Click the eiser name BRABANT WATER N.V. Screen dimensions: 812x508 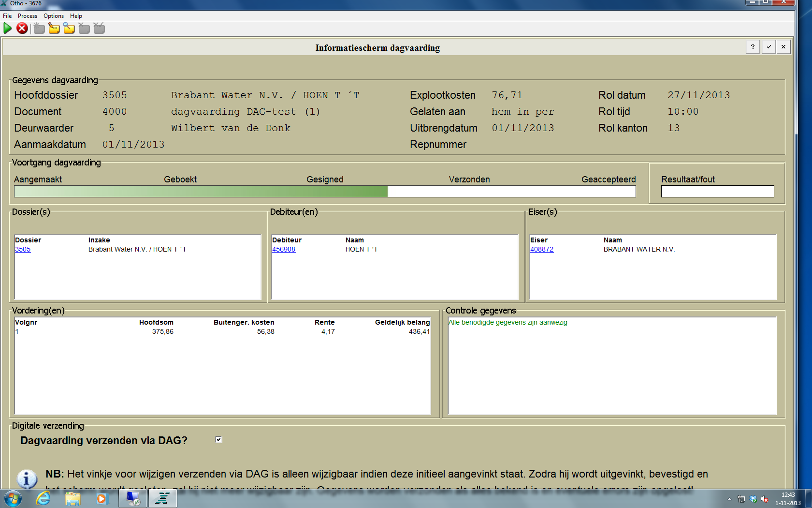(x=639, y=249)
